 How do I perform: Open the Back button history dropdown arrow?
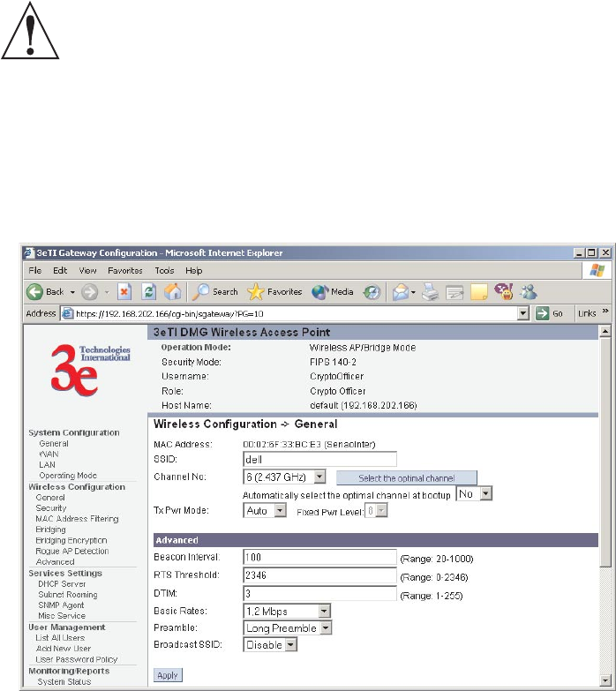72,292
